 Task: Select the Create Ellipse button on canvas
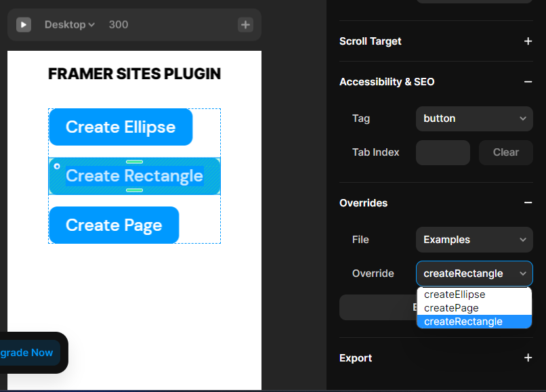[121, 127]
